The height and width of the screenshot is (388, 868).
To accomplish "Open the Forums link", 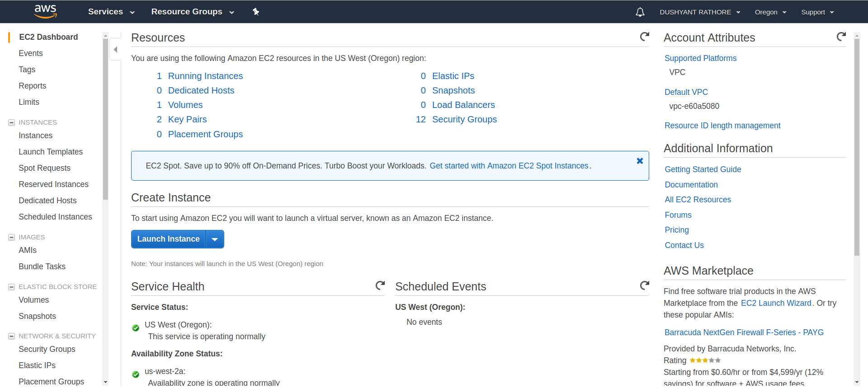I will click(x=678, y=215).
